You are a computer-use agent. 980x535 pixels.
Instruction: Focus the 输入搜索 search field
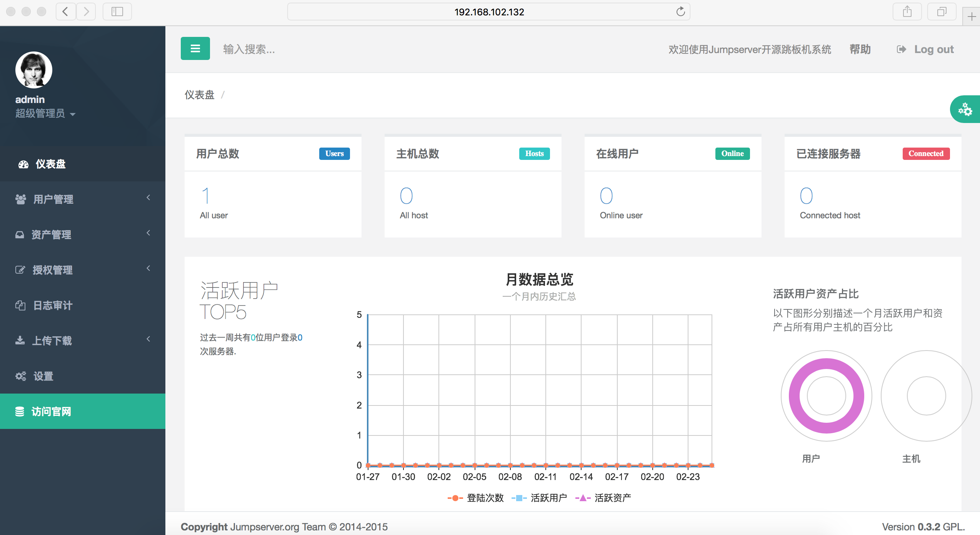point(249,49)
